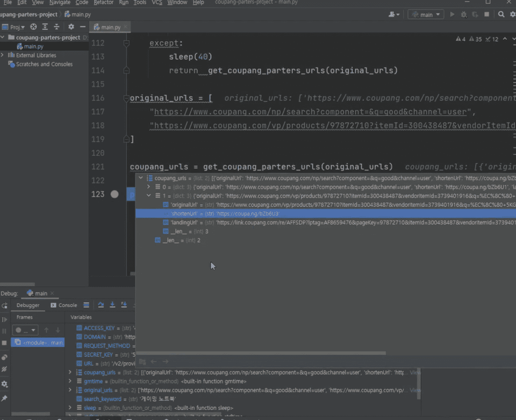
Task: Expand gmtime in the Variables pane
Action: (x=70, y=381)
